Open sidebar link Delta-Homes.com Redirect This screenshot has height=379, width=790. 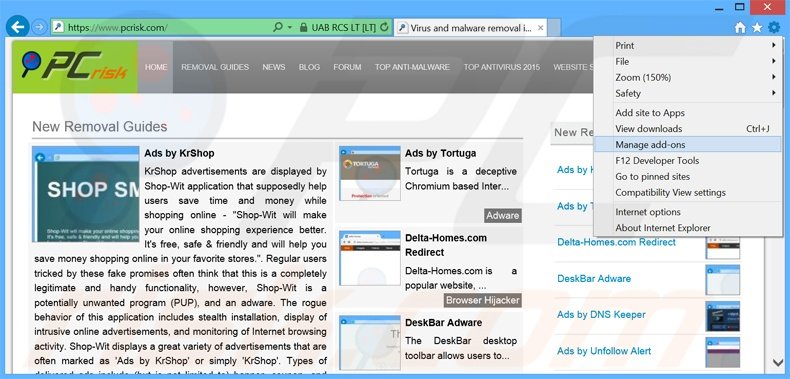coord(616,242)
